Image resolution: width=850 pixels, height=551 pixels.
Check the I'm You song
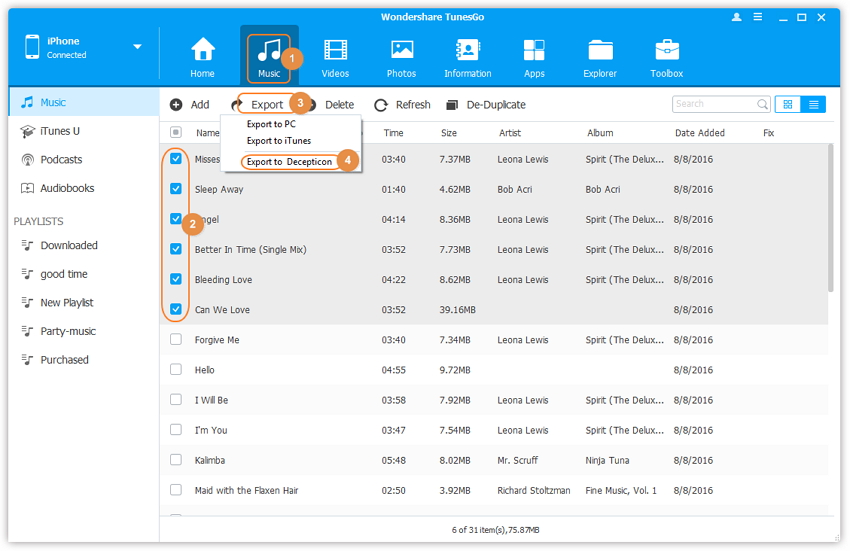pos(176,430)
